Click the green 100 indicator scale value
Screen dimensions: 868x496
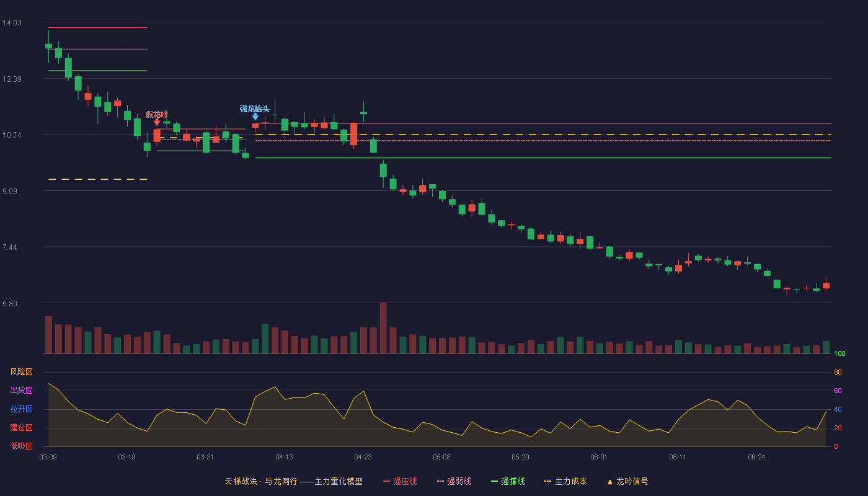840,354
